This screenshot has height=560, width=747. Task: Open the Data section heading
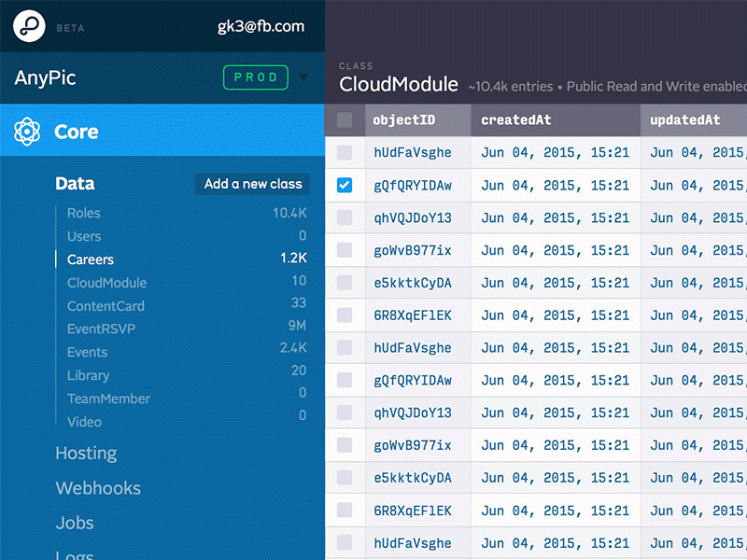tap(75, 184)
